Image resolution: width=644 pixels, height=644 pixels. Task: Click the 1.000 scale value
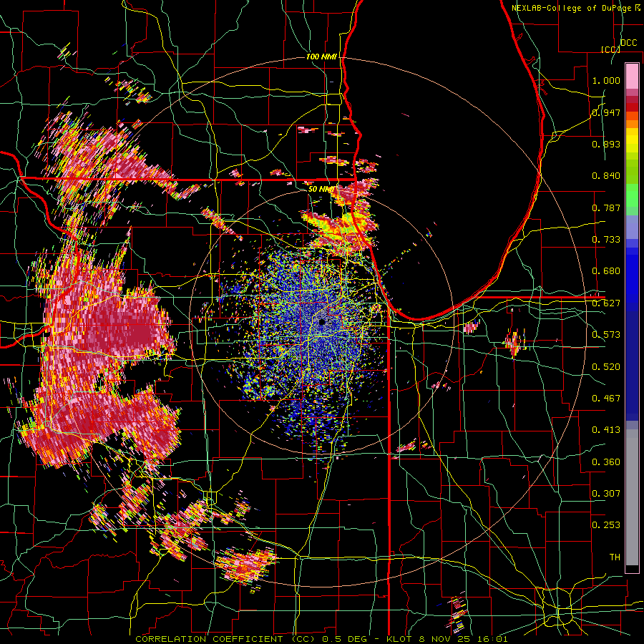[606, 80]
